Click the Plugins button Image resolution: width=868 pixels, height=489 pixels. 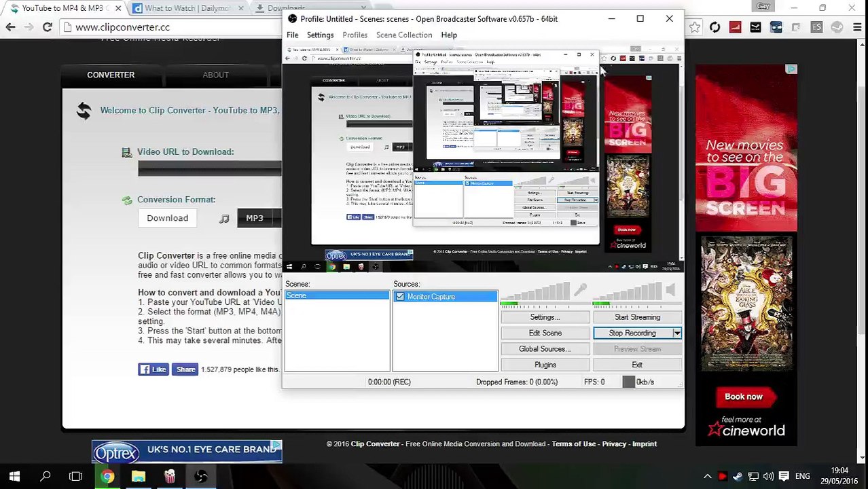point(545,365)
